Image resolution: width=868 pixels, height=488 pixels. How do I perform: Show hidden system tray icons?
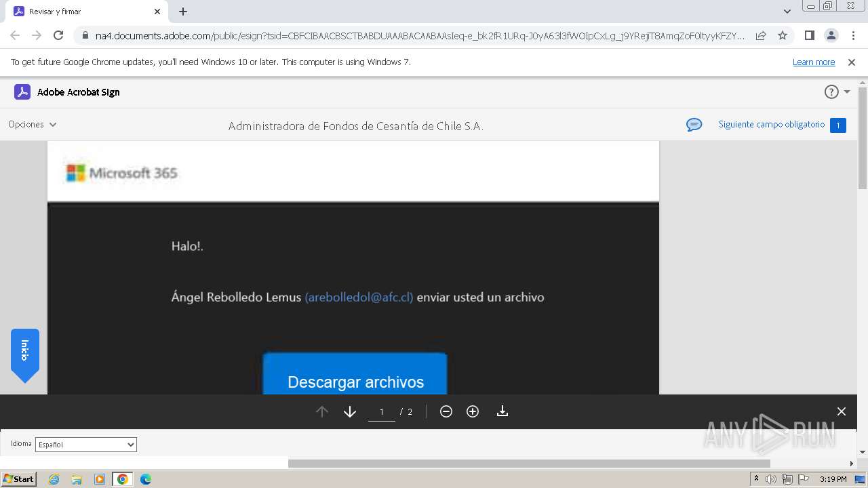tap(756, 479)
